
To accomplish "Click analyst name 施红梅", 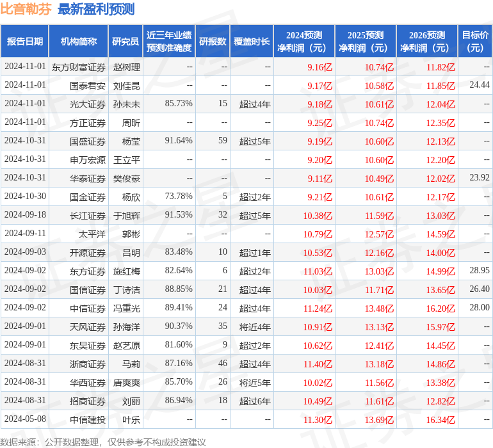I will click(126, 271).
